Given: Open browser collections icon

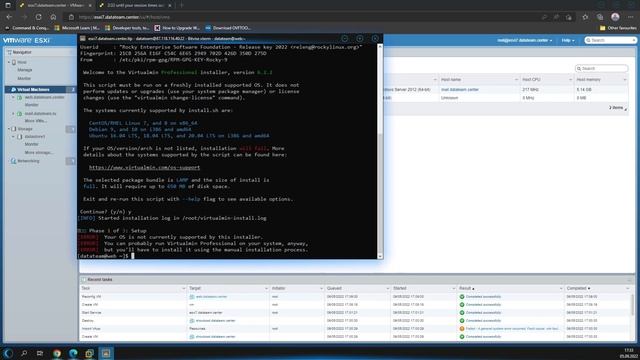Looking at the screenshot, I should (600, 17).
